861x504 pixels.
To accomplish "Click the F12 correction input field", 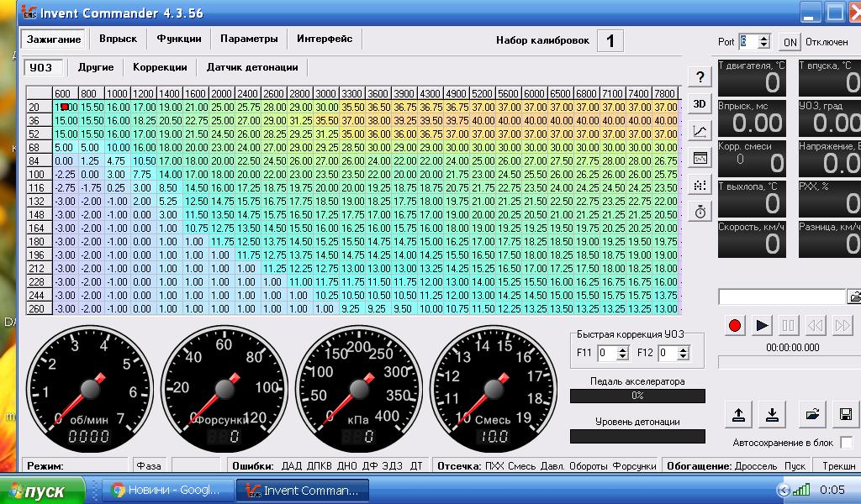I will [668, 353].
